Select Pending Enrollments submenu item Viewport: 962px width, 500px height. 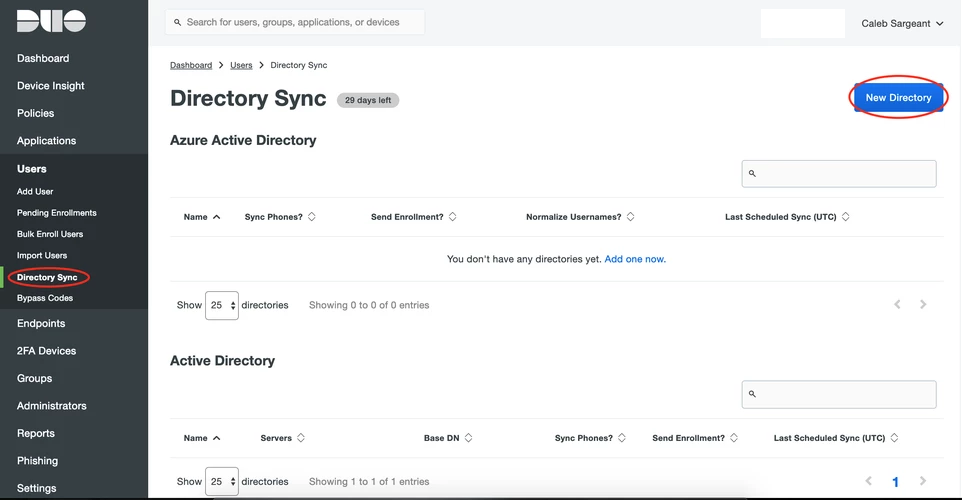[x=56, y=213]
